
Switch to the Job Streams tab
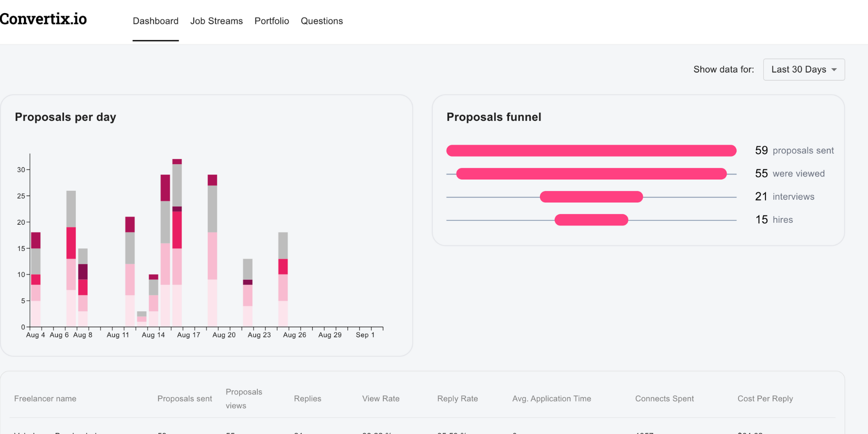(217, 21)
